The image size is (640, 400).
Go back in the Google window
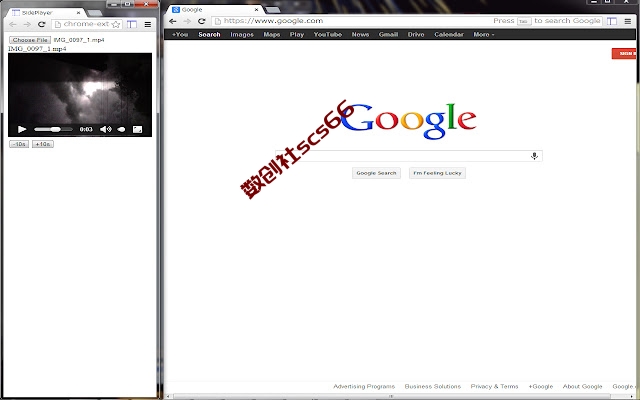(173, 21)
